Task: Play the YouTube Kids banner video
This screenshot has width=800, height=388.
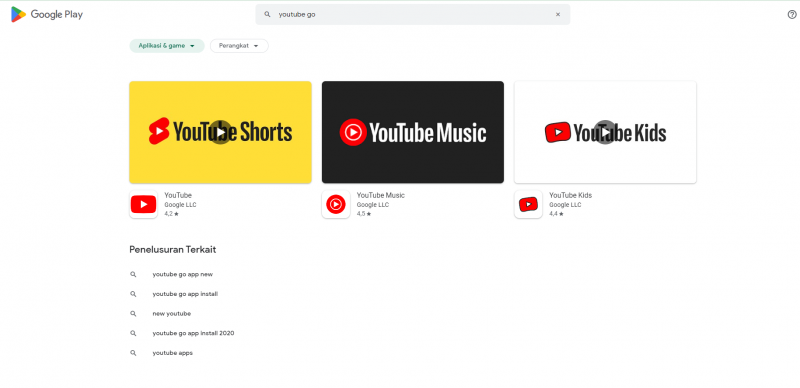Action: click(605, 132)
